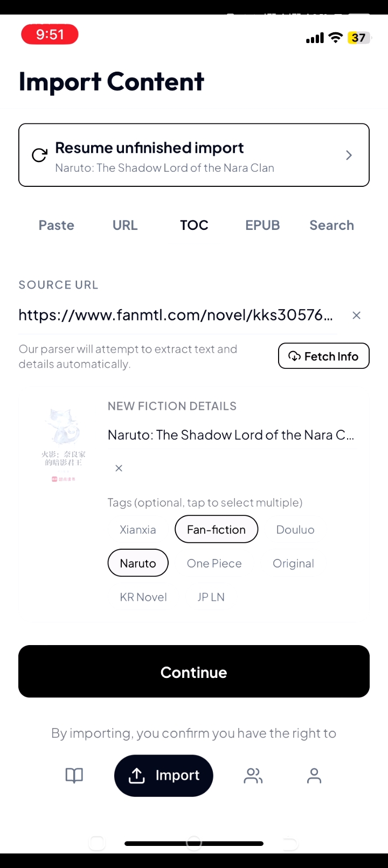388x868 pixels.
Task: Open the community people icon in bottom bar
Action: (x=253, y=775)
